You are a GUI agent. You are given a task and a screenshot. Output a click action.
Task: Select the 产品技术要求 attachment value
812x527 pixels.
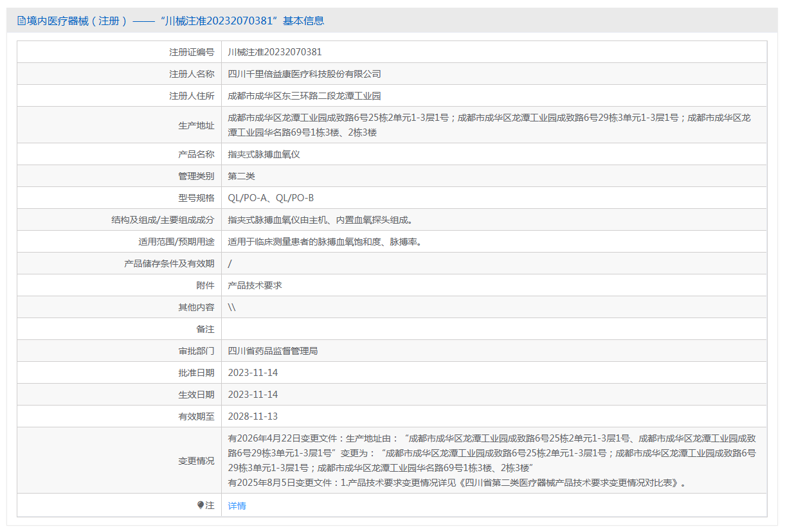(255, 285)
